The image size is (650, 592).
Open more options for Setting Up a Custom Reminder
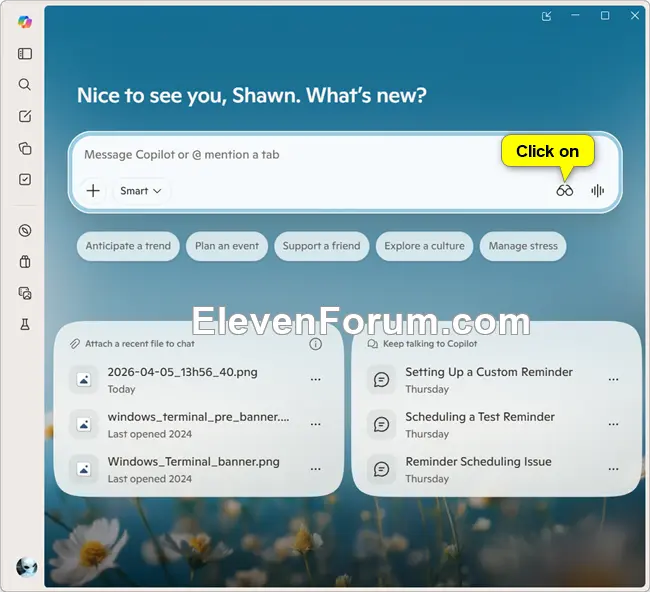(614, 379)
